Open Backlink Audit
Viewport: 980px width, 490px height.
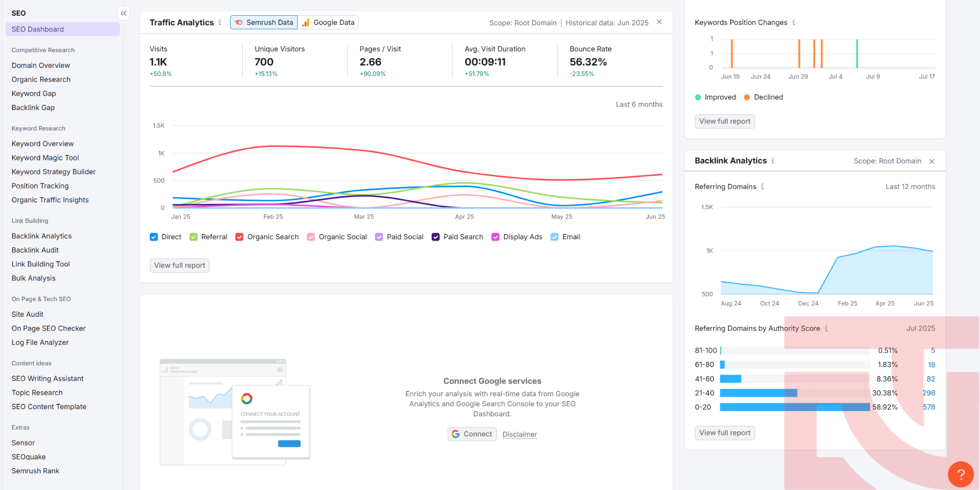tap(35, 250)
